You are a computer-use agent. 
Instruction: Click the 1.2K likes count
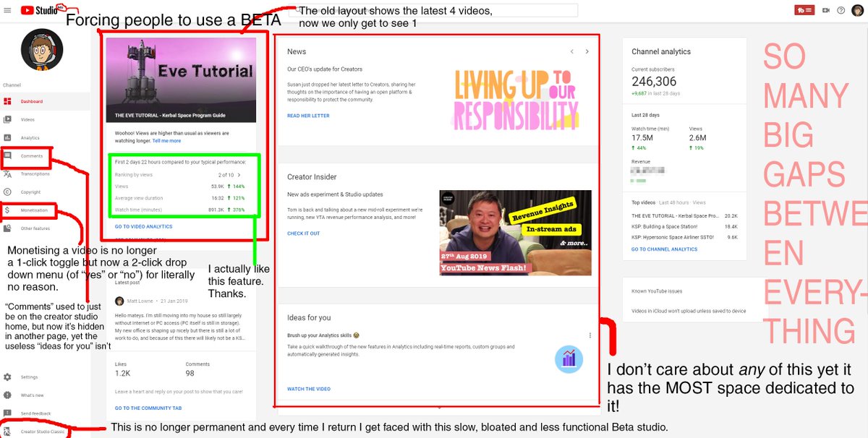pyautogui.click(x=122, y=374)
